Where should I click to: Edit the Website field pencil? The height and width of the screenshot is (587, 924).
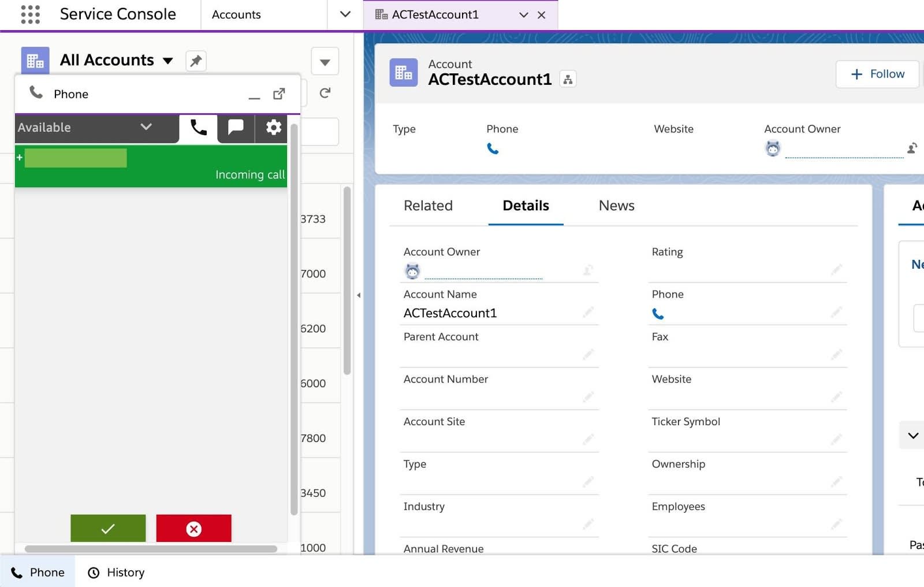[836, 397]
